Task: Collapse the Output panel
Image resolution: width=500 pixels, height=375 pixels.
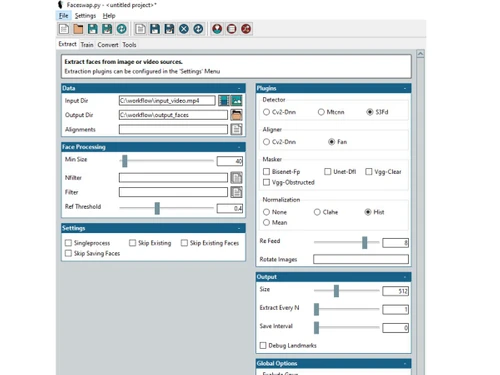Action: pos(405,277)
